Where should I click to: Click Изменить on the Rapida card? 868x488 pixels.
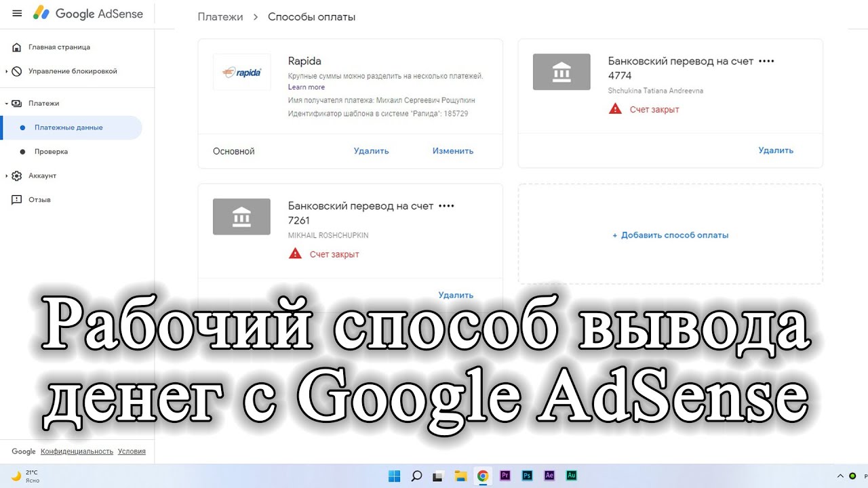coord(453,151)
